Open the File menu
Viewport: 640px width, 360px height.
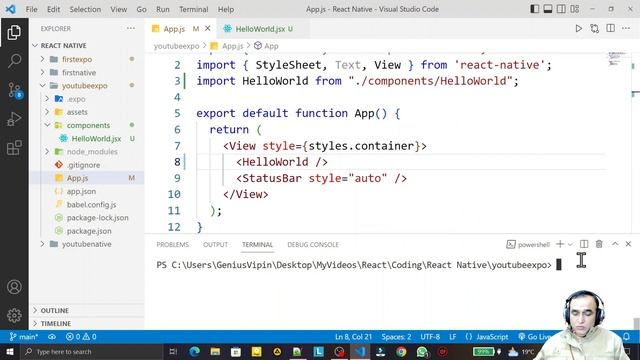[31, 9]
